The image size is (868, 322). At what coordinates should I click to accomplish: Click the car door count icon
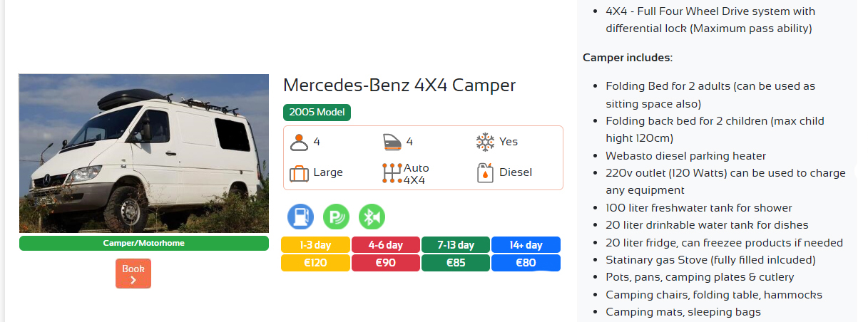click(392, 142)
